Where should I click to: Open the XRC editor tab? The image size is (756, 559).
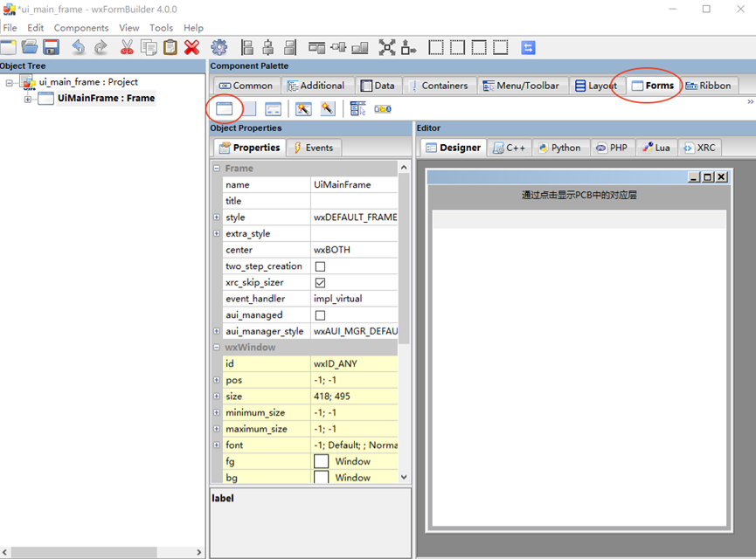point(699,148)
